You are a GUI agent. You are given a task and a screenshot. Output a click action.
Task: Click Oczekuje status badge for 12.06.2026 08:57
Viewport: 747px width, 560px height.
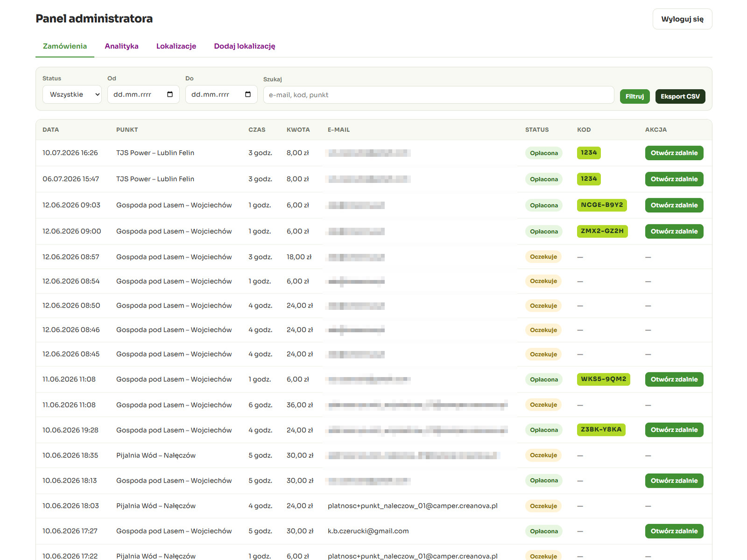click(543, 257)
